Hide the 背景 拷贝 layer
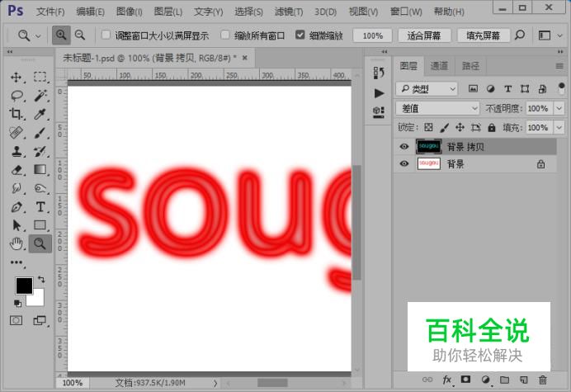 click(403, 146)
